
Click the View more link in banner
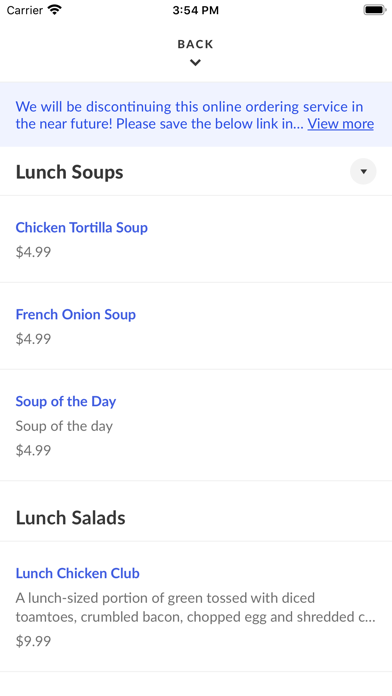[341, 123]
